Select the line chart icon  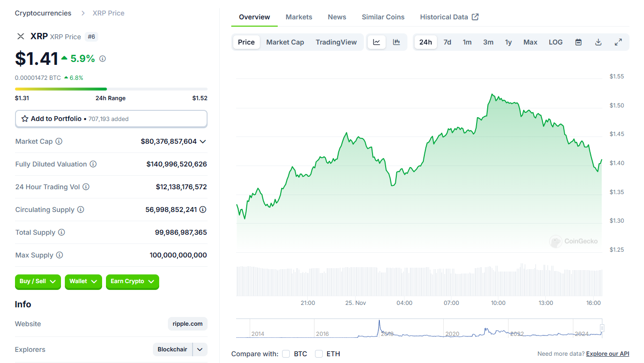pyautogui.click(x=376, y=42)
